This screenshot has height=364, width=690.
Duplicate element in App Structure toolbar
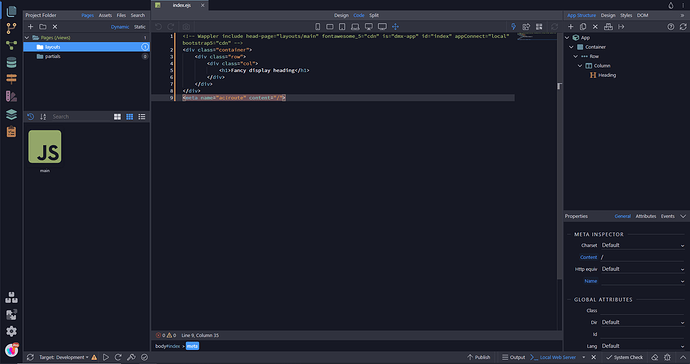(x=583, y=27)
